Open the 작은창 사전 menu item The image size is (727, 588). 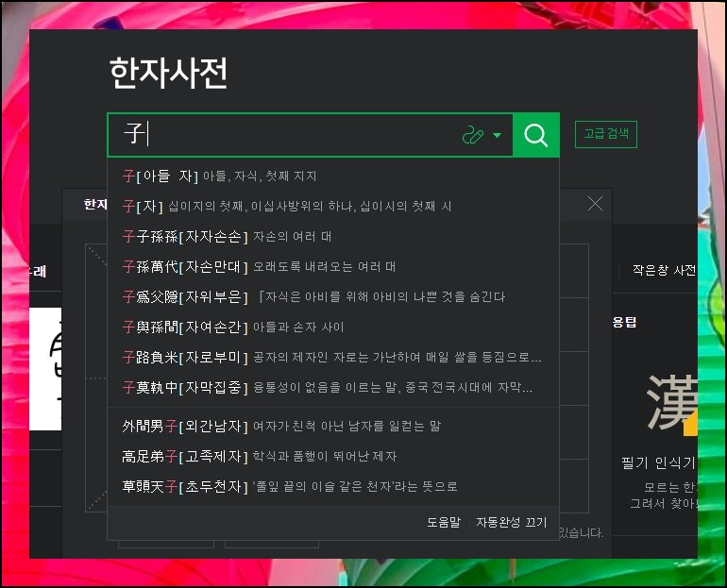[x=664, y=270]
